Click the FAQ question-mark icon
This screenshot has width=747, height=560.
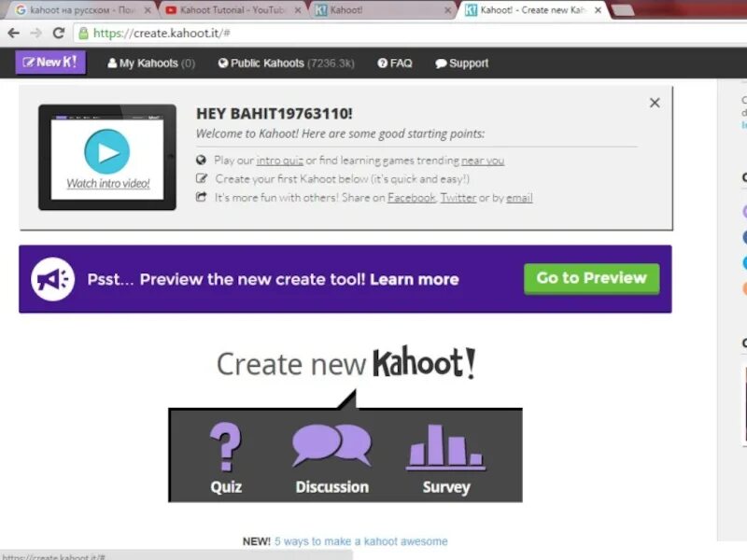[381, 63]
